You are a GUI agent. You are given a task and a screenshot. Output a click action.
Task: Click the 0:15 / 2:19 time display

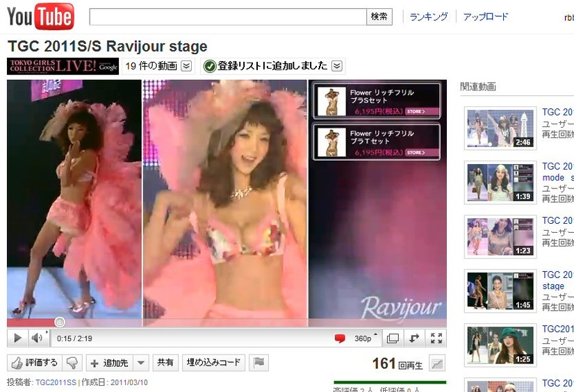point(74,338)
